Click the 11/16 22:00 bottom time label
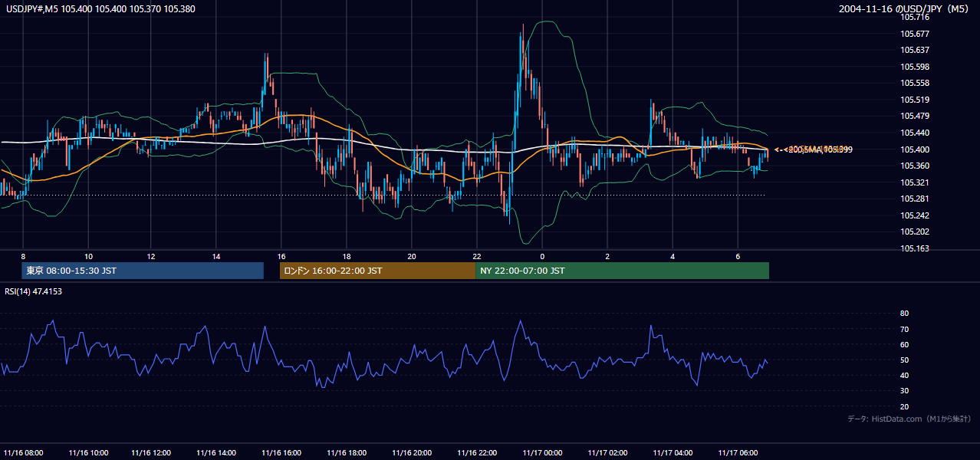Viewport: 980px width, 460px height. pyautogui.click(x=477, y=452)
